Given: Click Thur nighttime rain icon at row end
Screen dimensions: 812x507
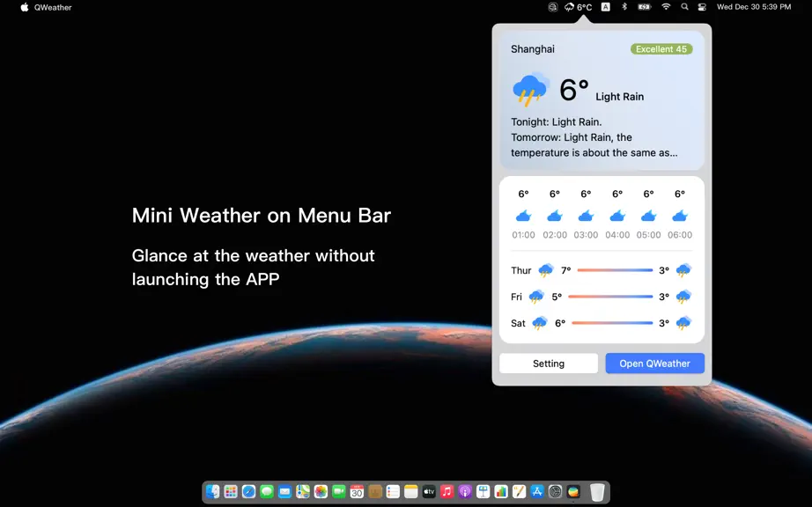Looking at the screenshot, I should [x=683, y=270].
